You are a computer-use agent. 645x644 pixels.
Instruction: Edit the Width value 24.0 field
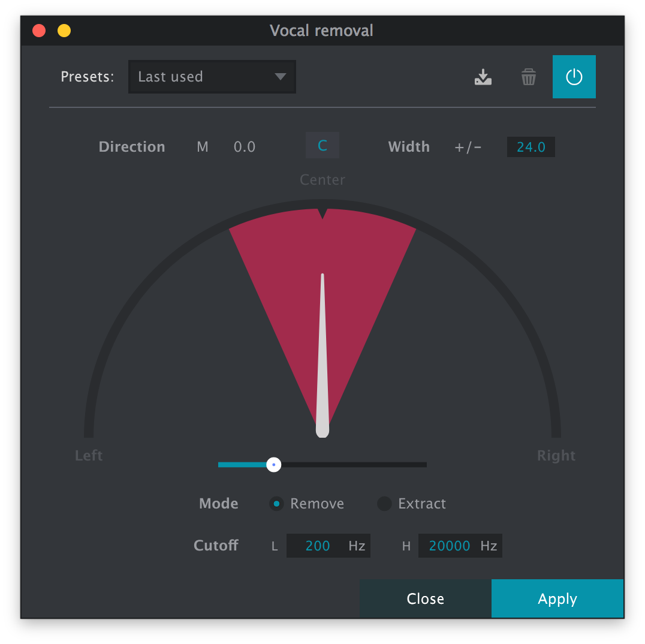[531, 147]
